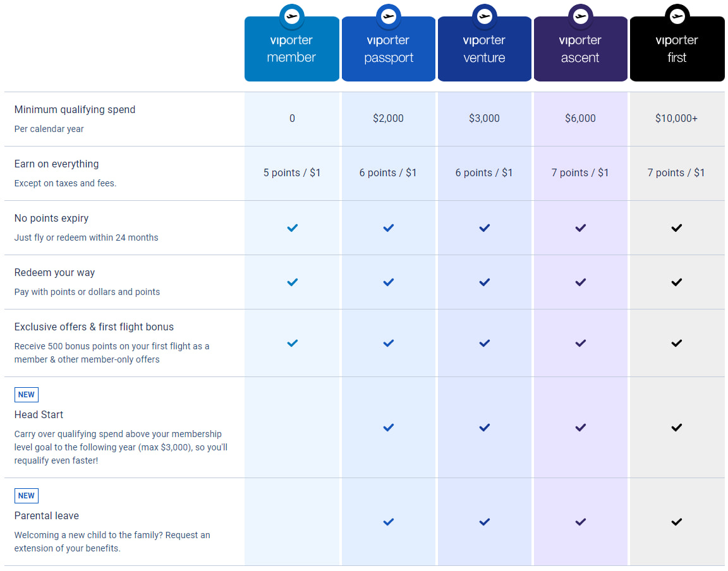
Task: Click the airplane icon above VIPorter Member
Action: [x=292, y=16]
